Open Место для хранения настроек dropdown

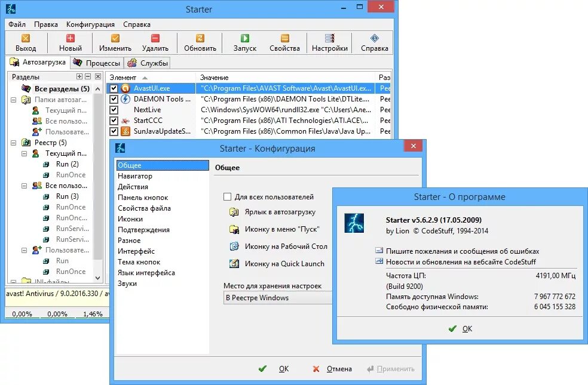278,298
